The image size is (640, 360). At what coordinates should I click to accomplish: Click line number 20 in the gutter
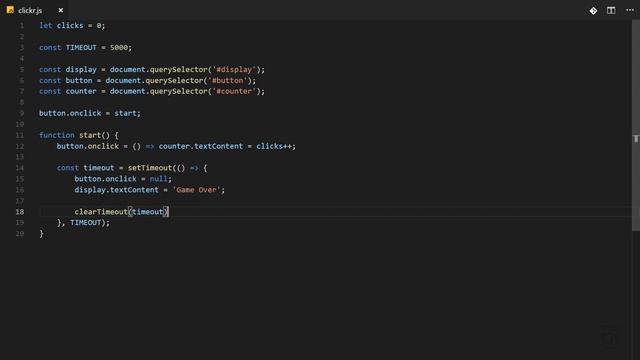20,233
